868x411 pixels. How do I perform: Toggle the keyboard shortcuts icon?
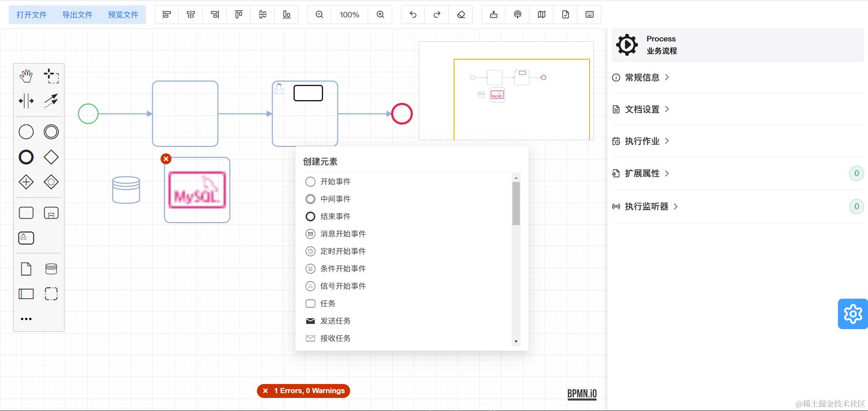590,15
